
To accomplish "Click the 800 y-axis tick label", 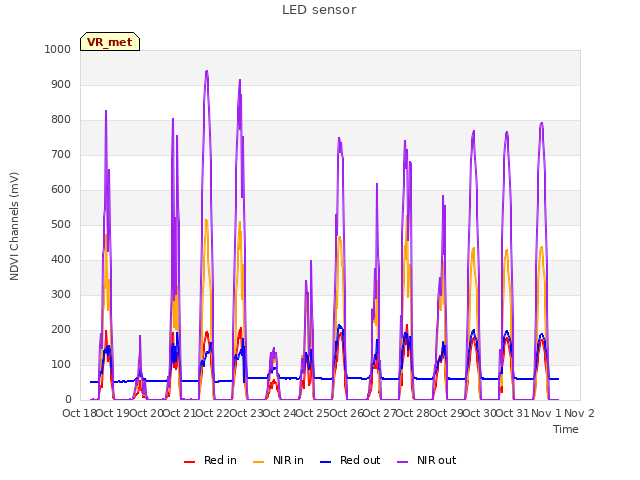I will click(x=61, y=120).
